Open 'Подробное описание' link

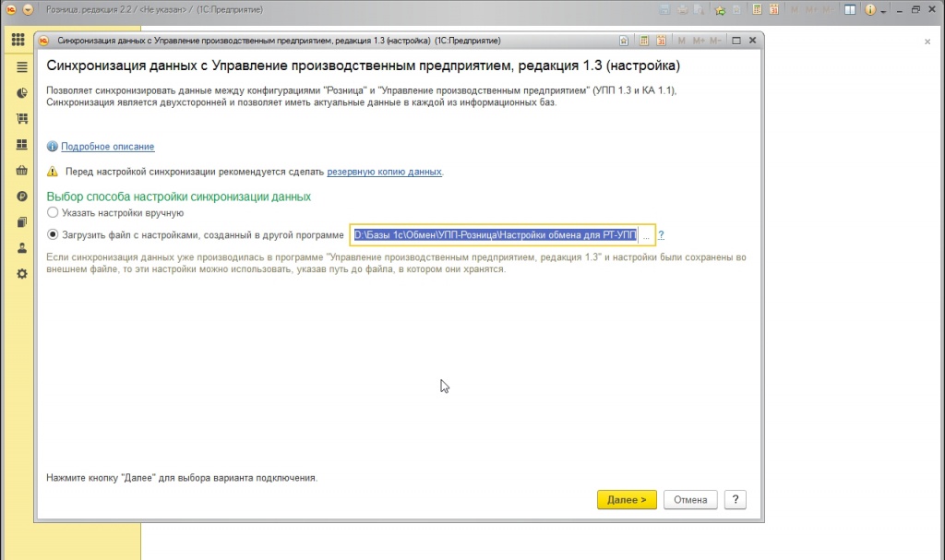[x=107, y=147]
